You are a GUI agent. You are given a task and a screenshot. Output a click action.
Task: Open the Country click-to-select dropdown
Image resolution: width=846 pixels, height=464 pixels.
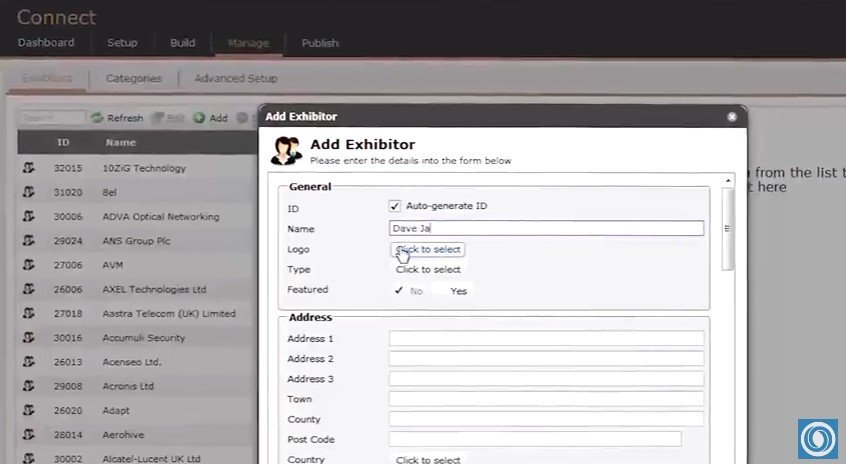coord(428,460)
